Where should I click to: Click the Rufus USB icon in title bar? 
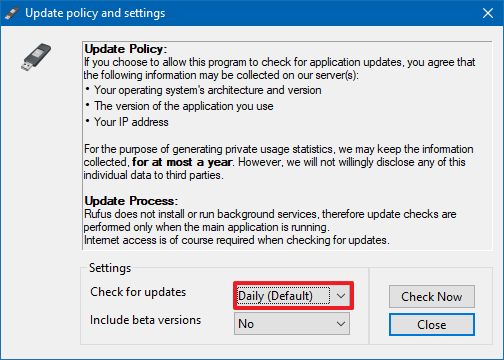(x=11, y=13)
